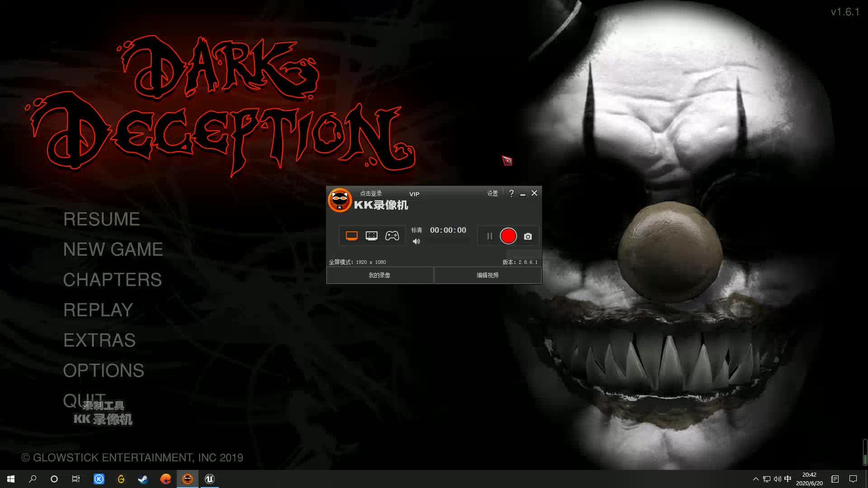
Task: Select NEW GAME in the game menu
Action: [113, 249]
